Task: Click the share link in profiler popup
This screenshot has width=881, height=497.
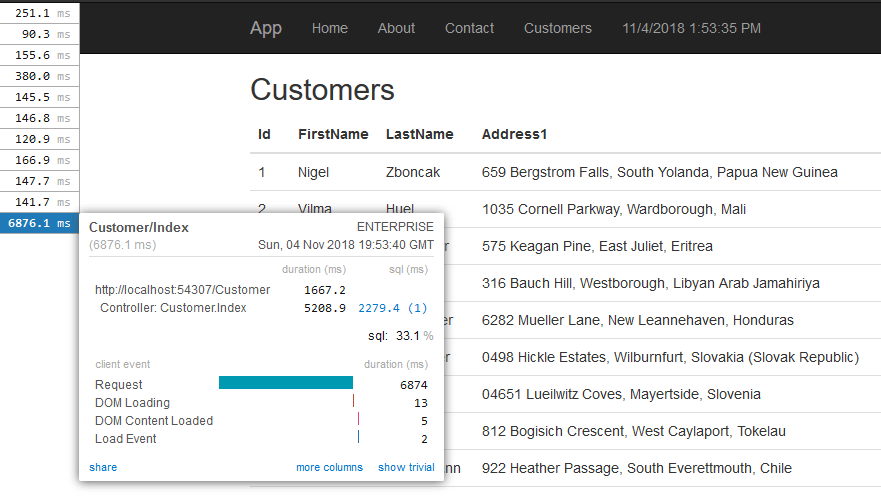Action: 103,467
